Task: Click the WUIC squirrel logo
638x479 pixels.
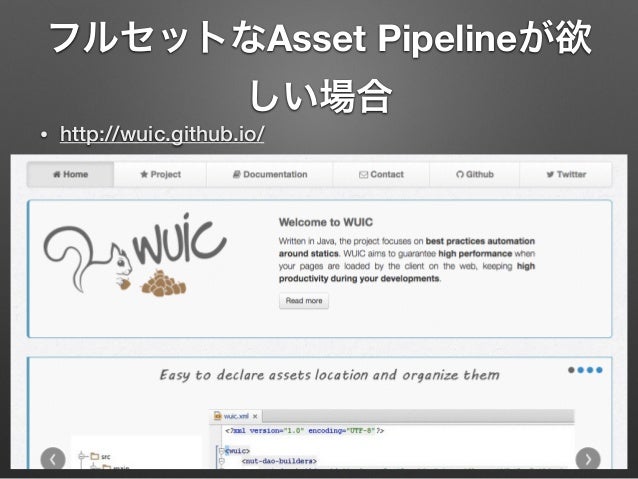Action: (x=135, y=254)
